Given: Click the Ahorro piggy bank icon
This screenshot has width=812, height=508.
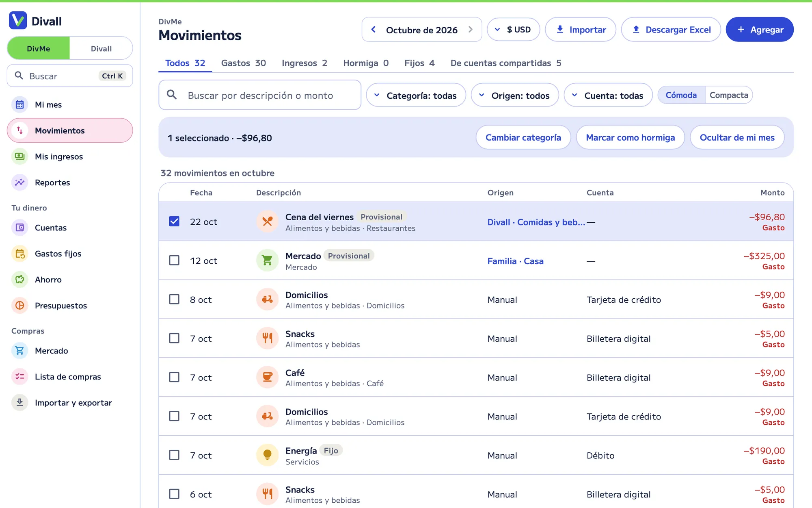Looking at the screenshot, I should pyautogui.click(x=19, y=280).
